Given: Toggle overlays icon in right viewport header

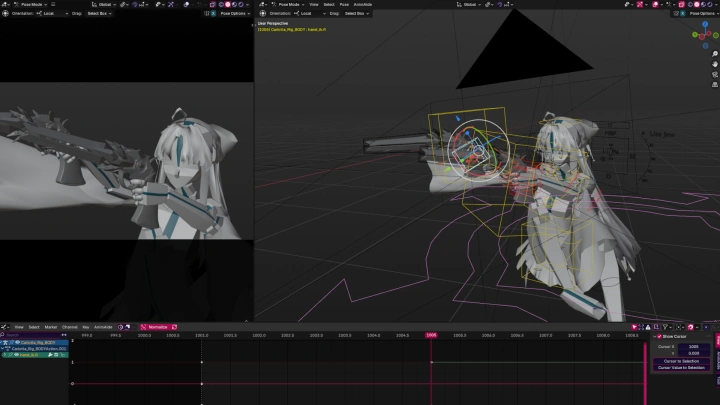Looking at the screenshot, I should pos(655,5).
